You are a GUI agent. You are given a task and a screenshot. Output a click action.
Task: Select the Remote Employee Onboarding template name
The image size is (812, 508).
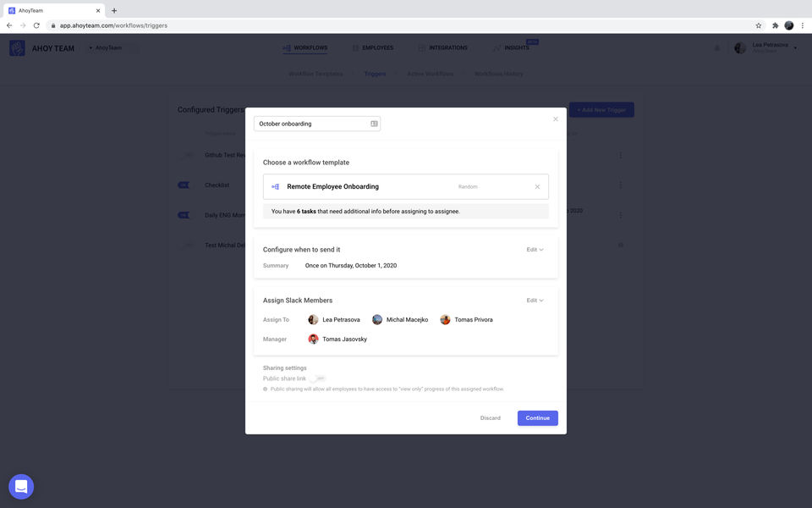pos(332,186)
